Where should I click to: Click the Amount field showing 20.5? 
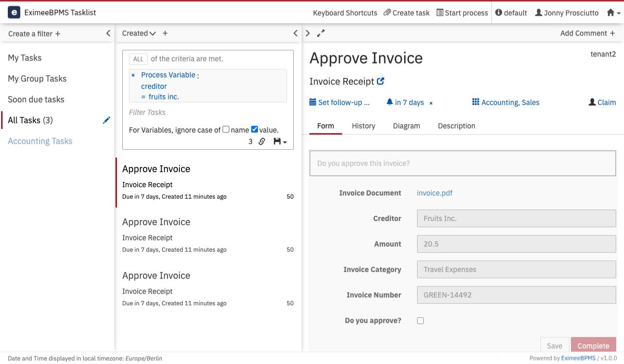516,244
